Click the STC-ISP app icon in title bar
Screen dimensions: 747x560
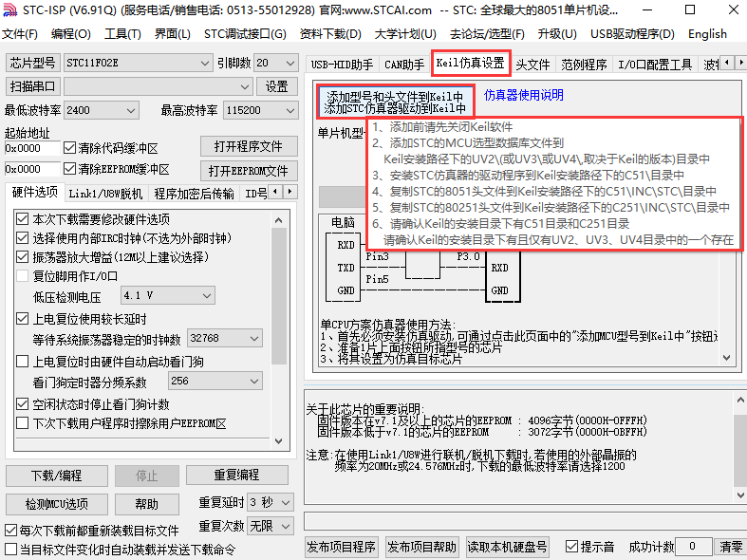(10, 10)
